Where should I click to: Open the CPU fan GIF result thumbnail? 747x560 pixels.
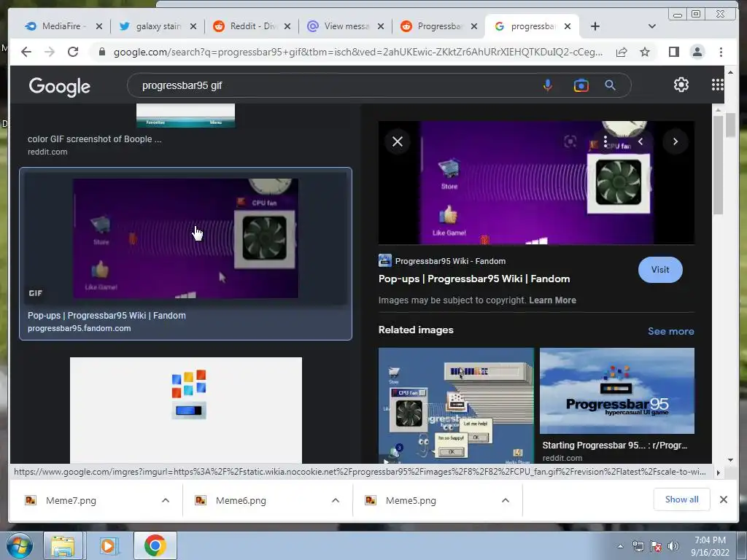pos(185,238)
